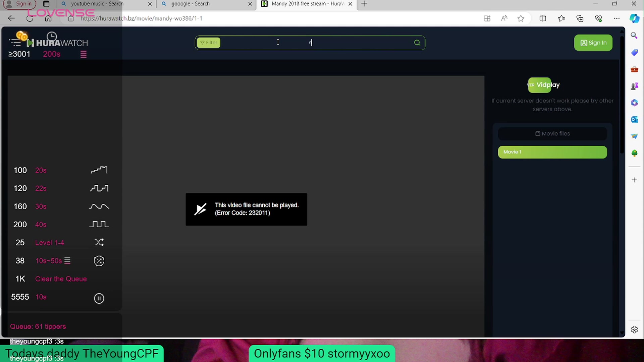
Task: Open the sidebar tools briefcase icon
Action: click(634, 69)
